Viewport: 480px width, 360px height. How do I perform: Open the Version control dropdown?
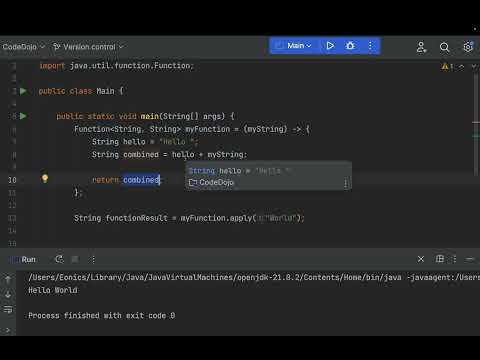tap(88, 47)
